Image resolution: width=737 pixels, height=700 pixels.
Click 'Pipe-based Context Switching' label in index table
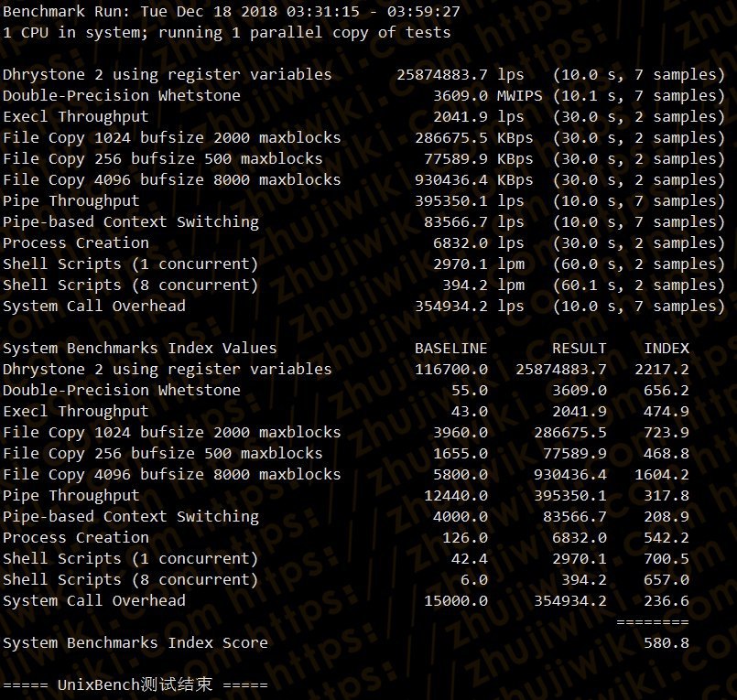point(131,517)
